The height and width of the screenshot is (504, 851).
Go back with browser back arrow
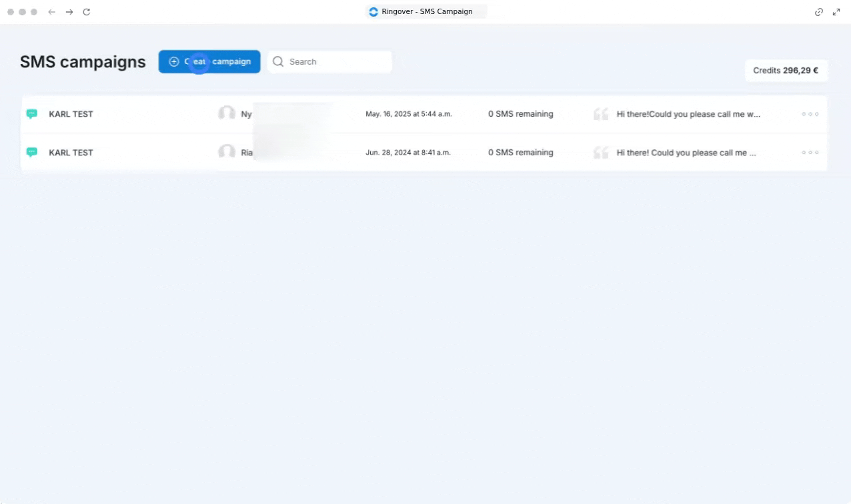coord(52,12)
